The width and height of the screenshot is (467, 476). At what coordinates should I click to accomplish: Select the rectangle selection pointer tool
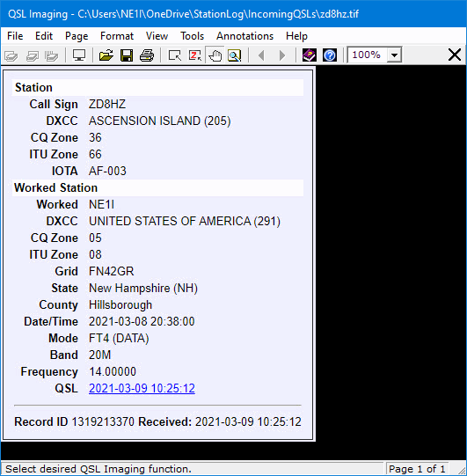(175, 55)
